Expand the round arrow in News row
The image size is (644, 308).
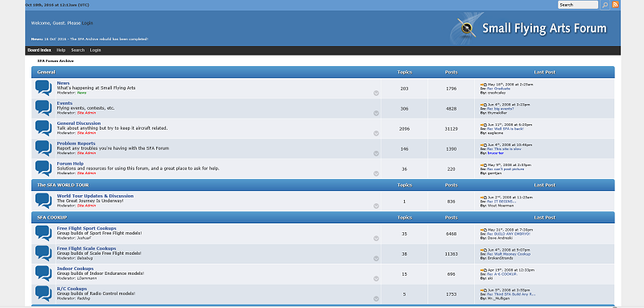[376, 94]
